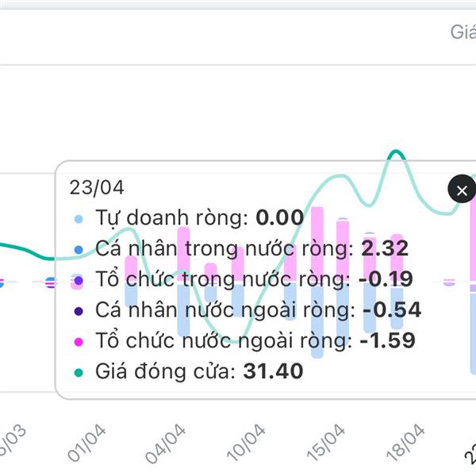Click the magenta Tổ chức nước ngoài dot
Screen dimensions: 476x476
click(x=78, y=341)
